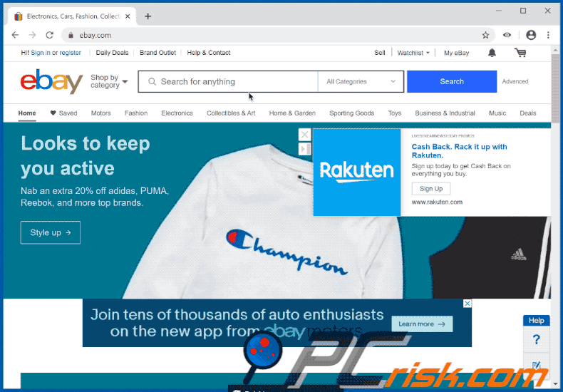The height and width of the screenshot is (392, 563).
Task: Open the Music category
Action: (497, 113)
